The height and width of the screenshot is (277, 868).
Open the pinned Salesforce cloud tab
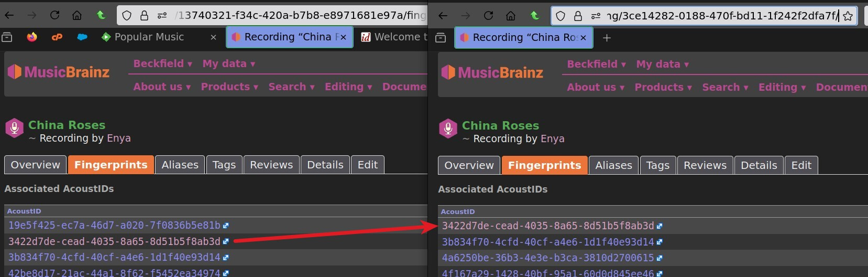pyautogui.click(x=82, y=37)
